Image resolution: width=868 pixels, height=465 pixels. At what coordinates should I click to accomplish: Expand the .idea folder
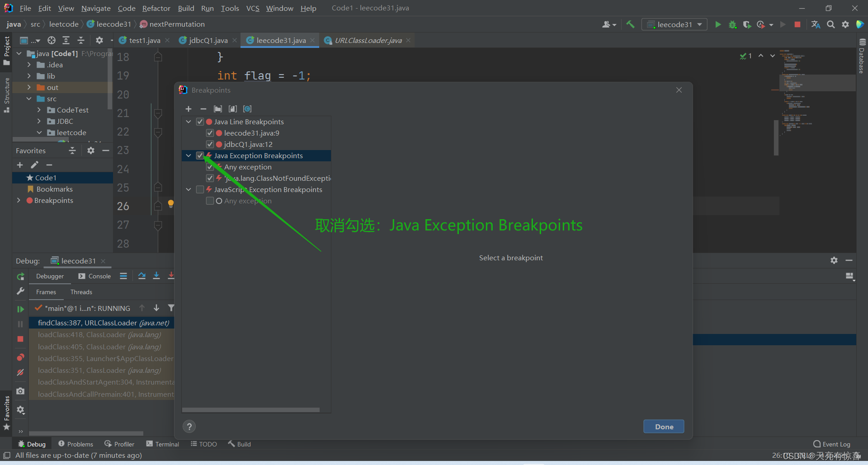tap(29, 65)
